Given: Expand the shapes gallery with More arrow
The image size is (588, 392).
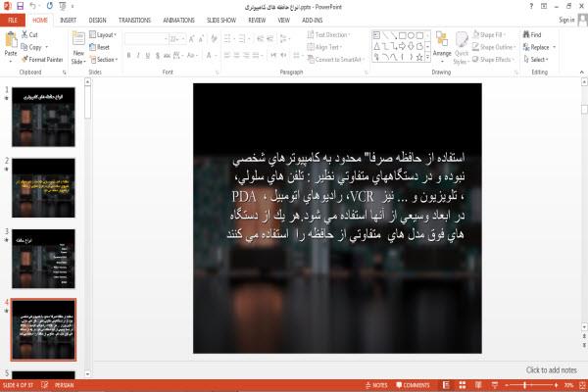Looking at the screenshot, I should tap(427, 57).
